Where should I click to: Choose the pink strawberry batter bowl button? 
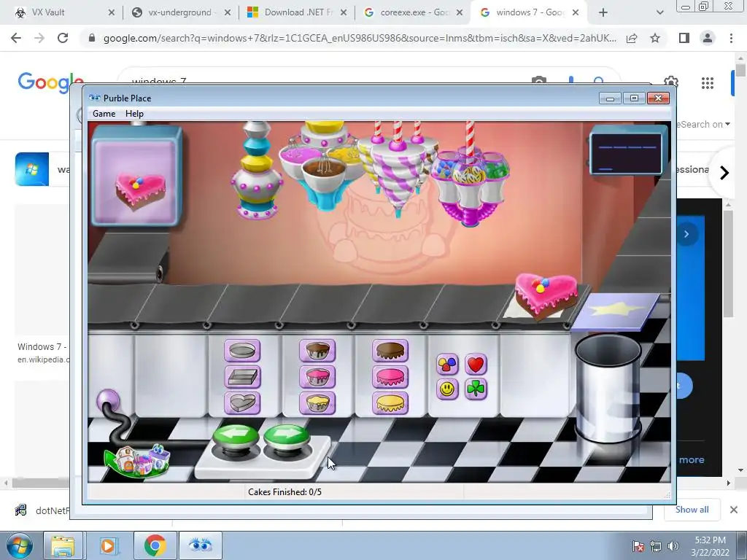(x=317, y=377)
